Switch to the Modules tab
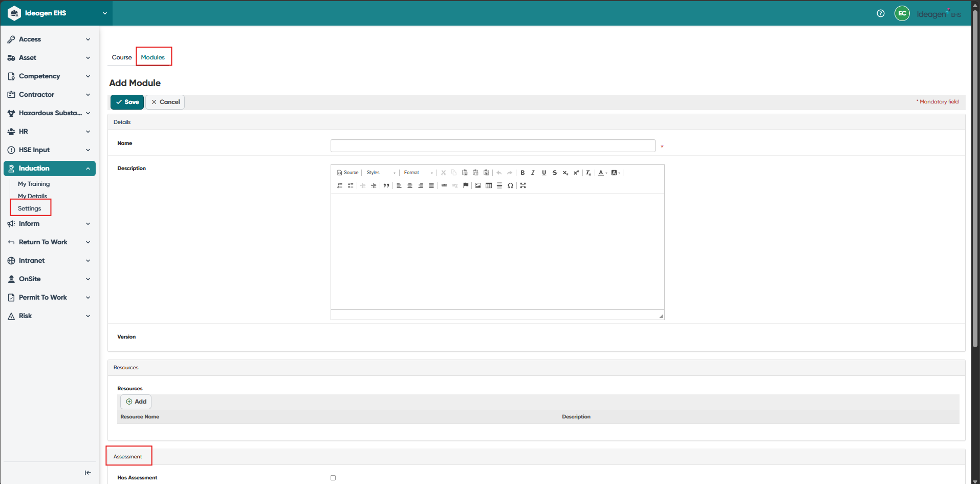The width and height of the screenshot is (980, 484). click(153, 57)
